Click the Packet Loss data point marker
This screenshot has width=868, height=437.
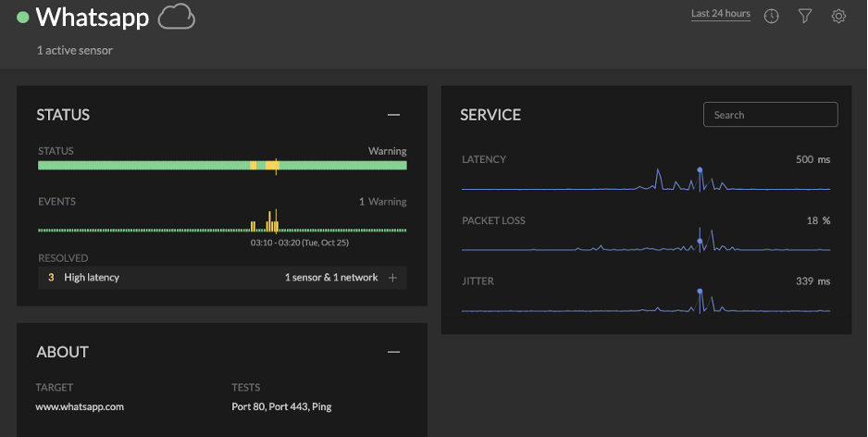click(x=700, y=241)
